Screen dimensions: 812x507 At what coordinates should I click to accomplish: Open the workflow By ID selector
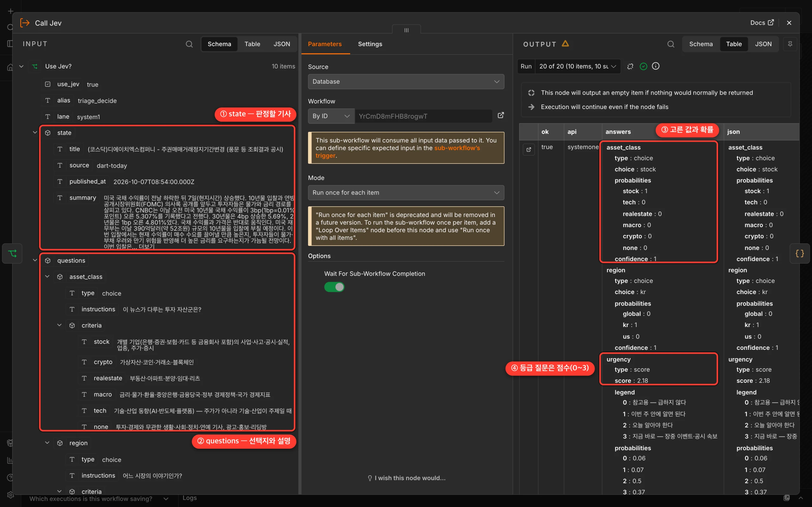point(331,116)
